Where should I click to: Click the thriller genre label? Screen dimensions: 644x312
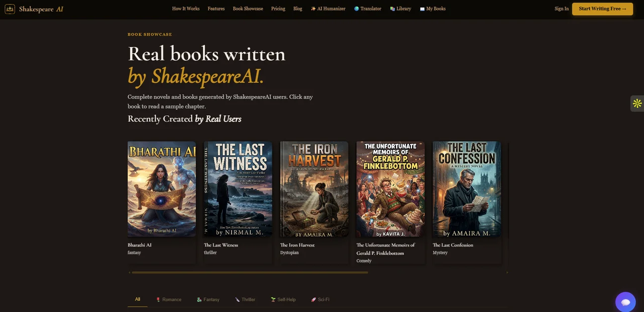[210, 253]
